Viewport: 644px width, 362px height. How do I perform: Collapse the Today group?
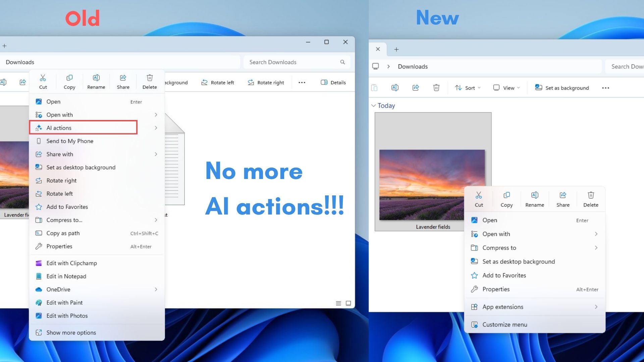coord(373,106)
